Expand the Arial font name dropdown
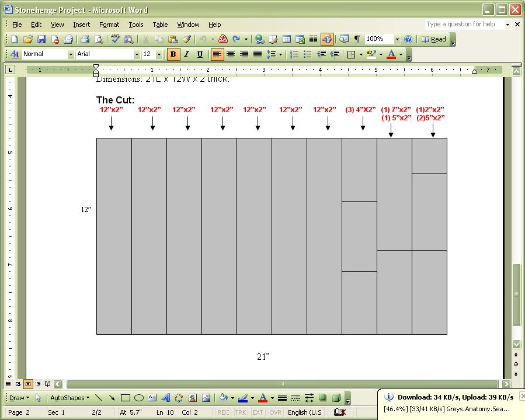The height and width of the screenshot is (420, 525). [x=137, y=54]
